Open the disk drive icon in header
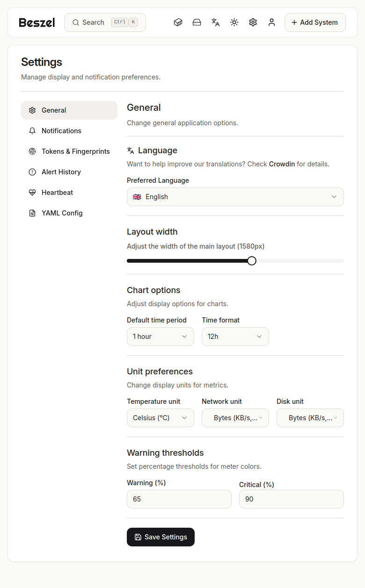Screen dimensions: 365x588 point(197,22)
